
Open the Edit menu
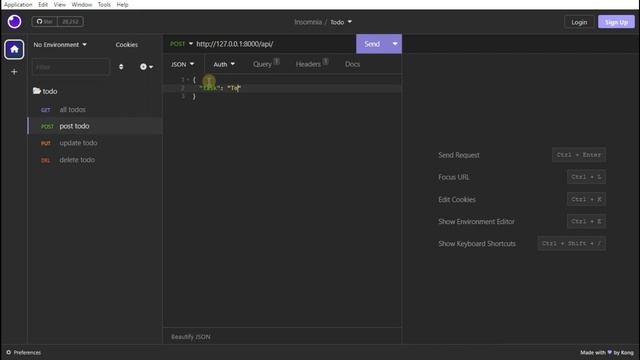pos(43,4)
